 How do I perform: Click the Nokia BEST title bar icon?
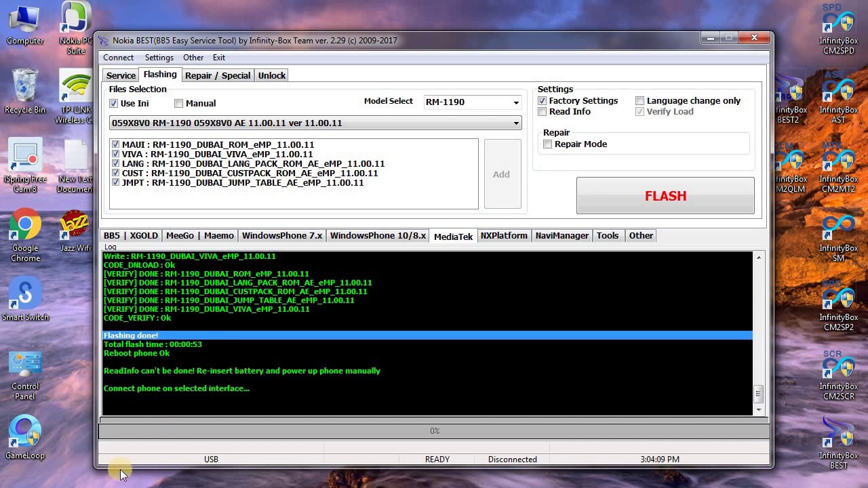103,41
